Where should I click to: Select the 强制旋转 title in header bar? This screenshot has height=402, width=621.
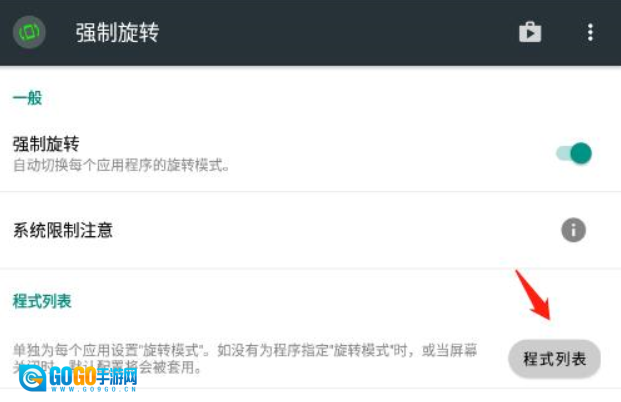tap(117, 32)
